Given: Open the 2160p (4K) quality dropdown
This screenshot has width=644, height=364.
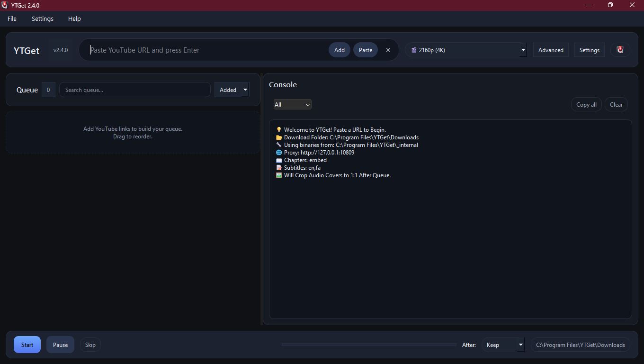Looking at the screenshot, I should [x=466, y=50].
